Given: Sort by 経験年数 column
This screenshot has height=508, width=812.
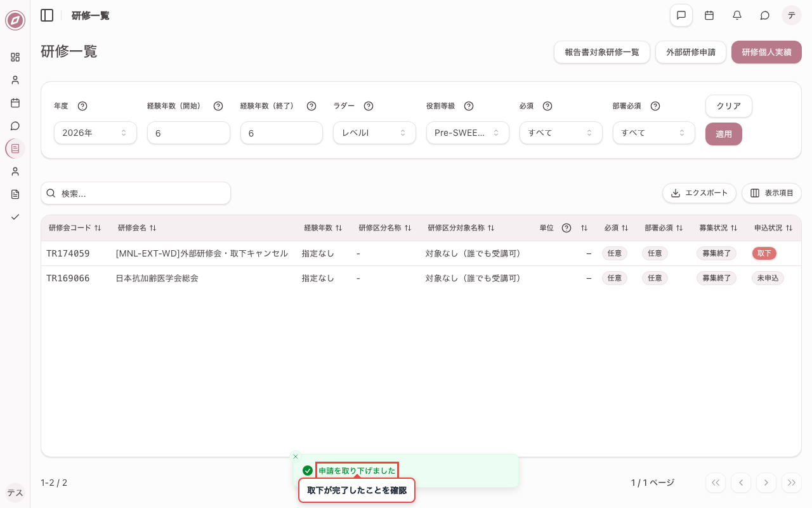Looking at the screenshot, I should (323, 228).
